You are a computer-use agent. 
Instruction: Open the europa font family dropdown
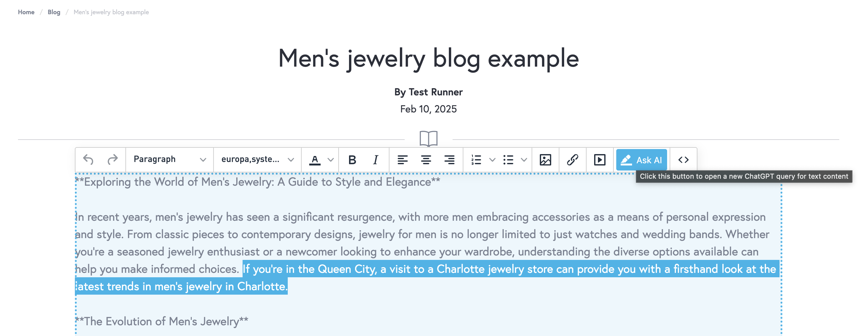[x=257, y=159]
